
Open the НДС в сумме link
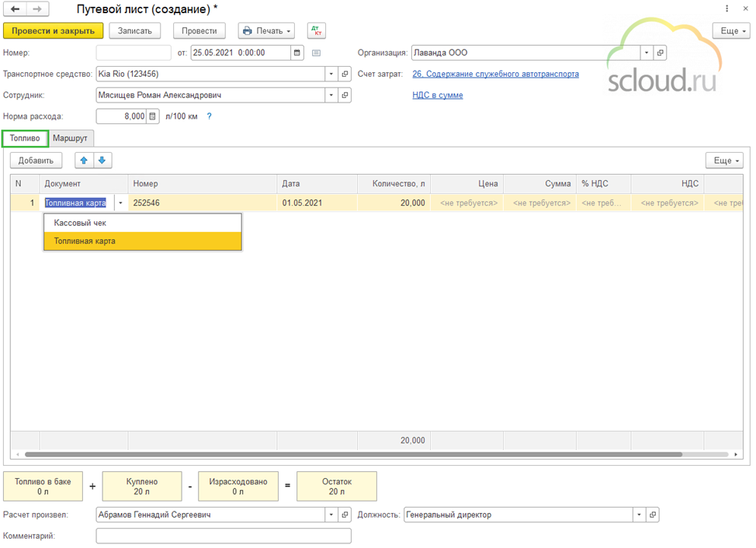pyautogui.click(x=438, y=95)
